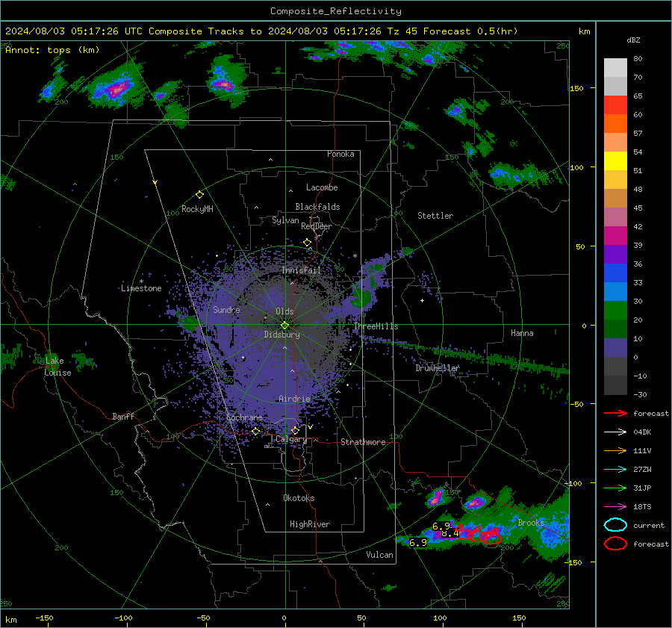Image resolution: width=672 pixels, height=628 pixels.
Task: Click the Strathmore city label
Action: 363,442
